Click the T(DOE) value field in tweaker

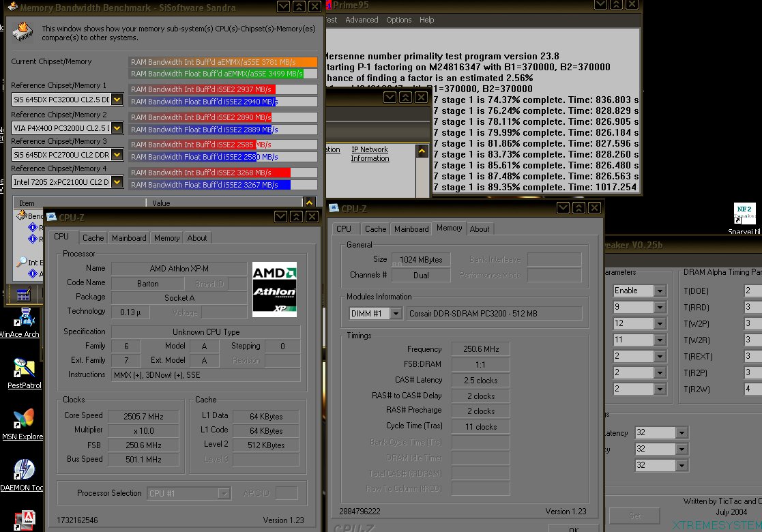[752, 291]
